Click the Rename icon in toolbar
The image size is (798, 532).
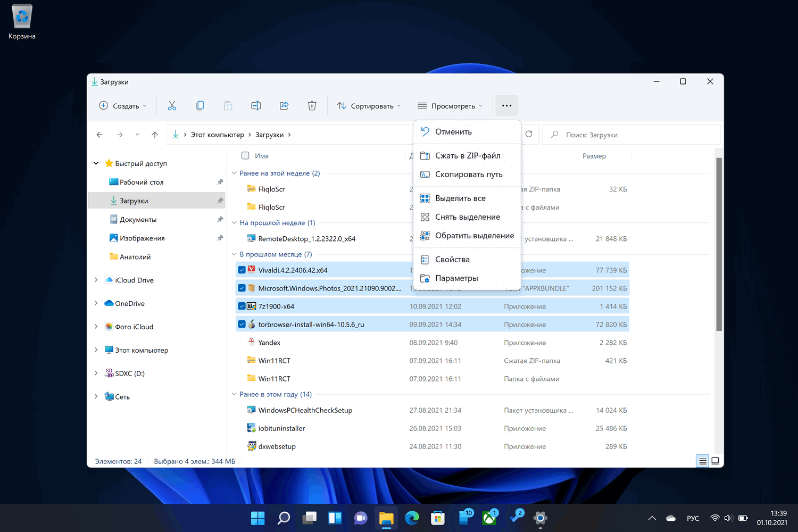(x=256, y=106)
